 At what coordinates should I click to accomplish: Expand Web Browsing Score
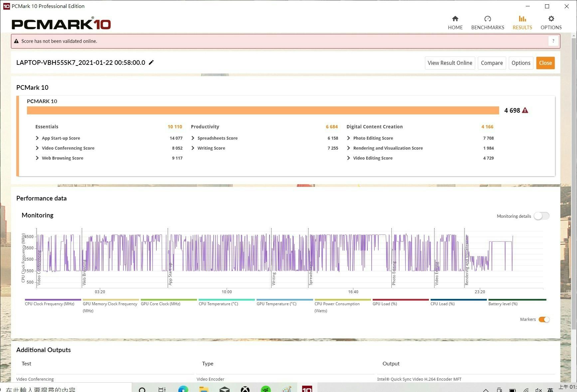(37, 158)
